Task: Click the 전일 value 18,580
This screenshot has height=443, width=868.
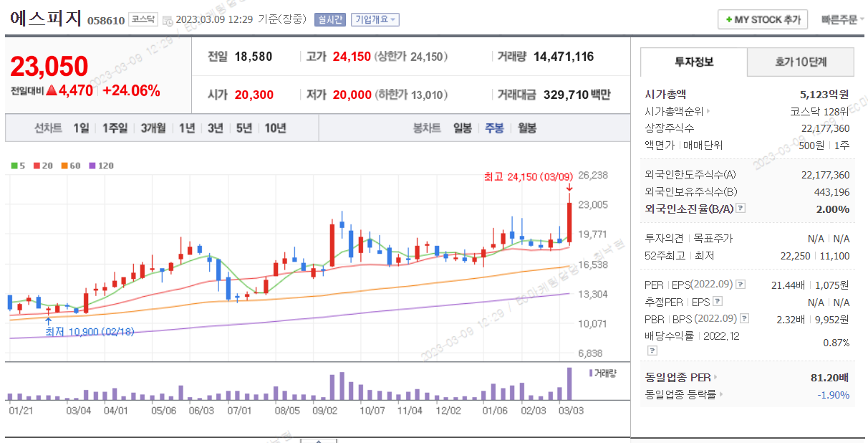Action: (254, 57)
